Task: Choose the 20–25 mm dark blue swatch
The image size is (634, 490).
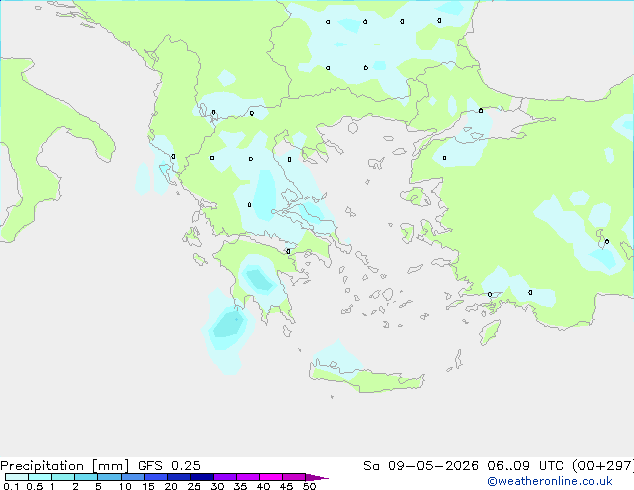Action: click(178, 477)
